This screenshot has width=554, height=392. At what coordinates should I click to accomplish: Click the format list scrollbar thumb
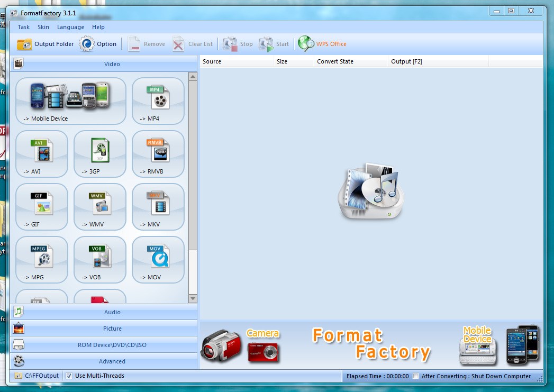click(x=193, y=166)
